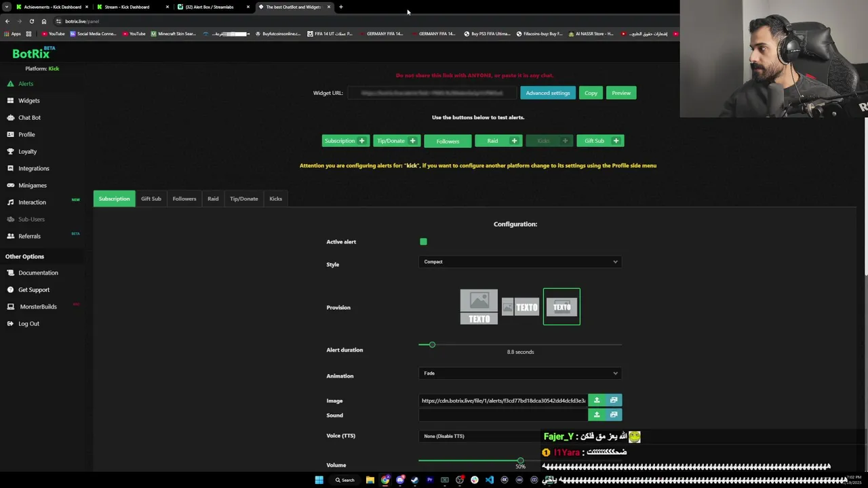Test a Gift Sub alert
The width and height of the screenshot is (868, 488).
600,140
